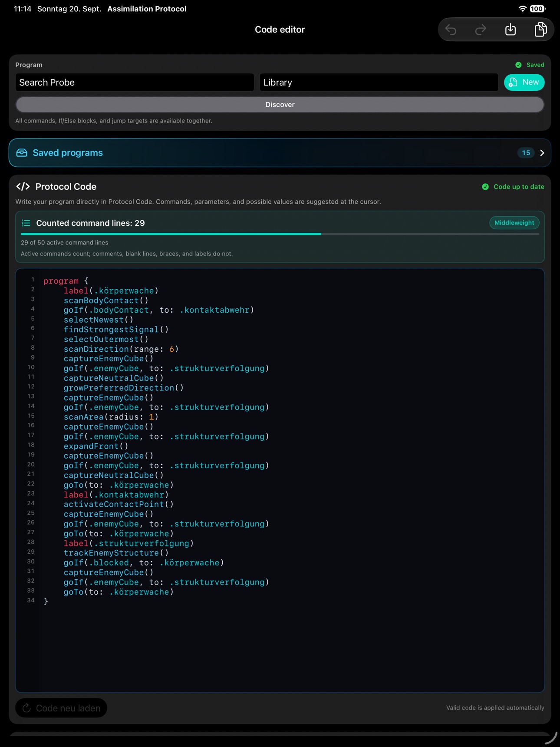The width and height of the screenshot is (560, 747).
Task: Click the growPreferredDirection() line
Action: [x=124, y=388]
